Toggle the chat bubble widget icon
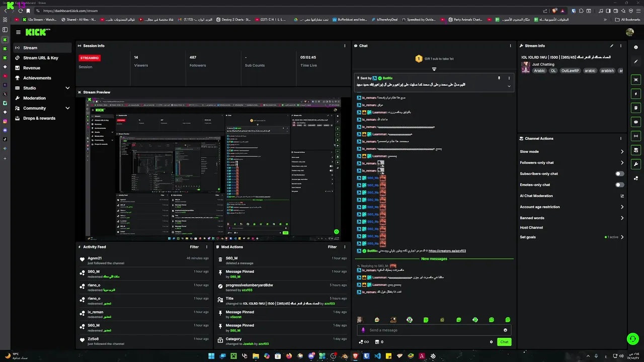The width and height of the screenshot is (644, 362). (636, 122)
